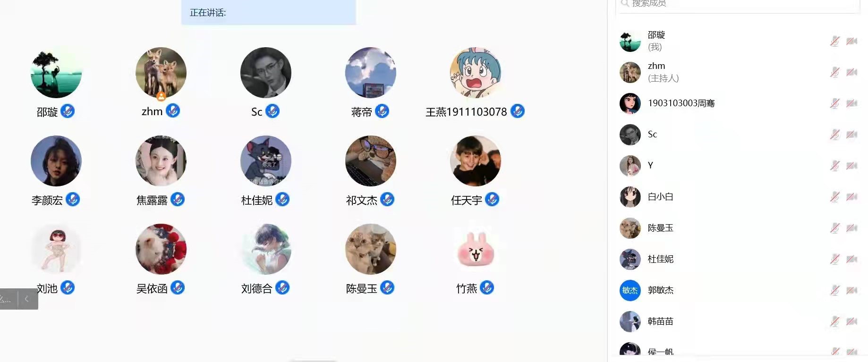Toggle camera icon for 白小白 in member list
The height and width of the screenshot is (362, 868).
click(x=852, y=197)
